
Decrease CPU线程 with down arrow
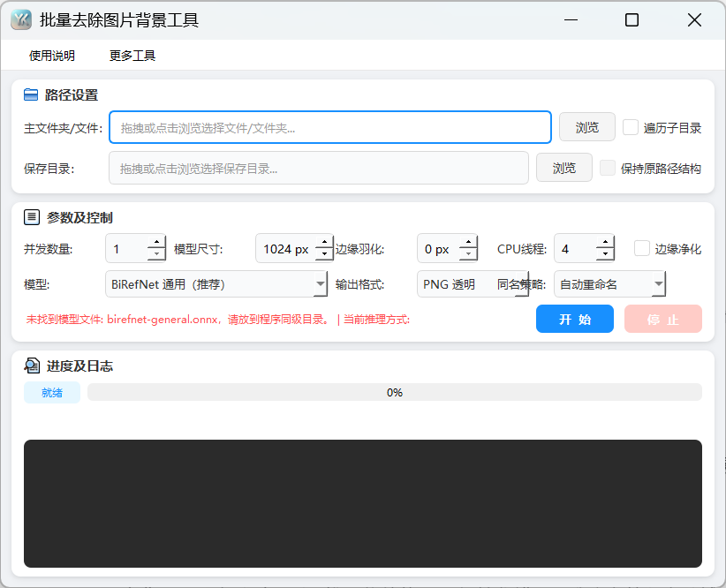click(x=605, y=254)
